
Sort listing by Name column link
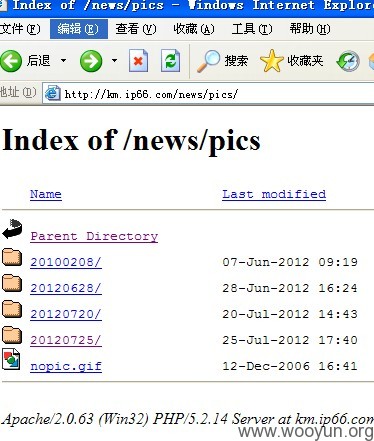pyautogui.click(x=46, y=194)
